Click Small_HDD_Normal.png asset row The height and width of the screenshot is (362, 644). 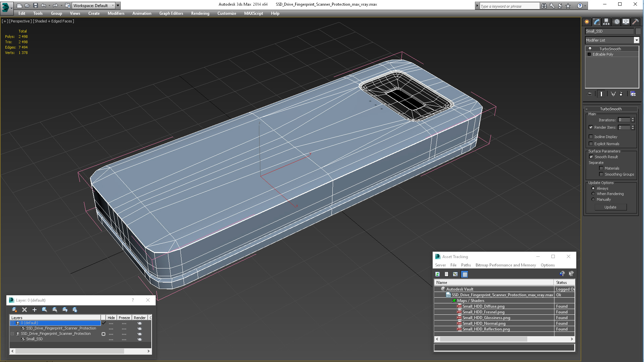484,323
